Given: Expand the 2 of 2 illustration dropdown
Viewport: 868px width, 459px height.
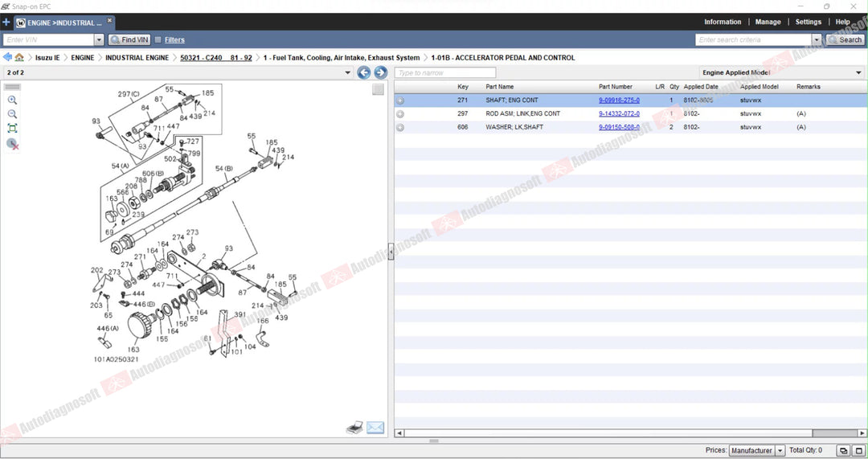Looking at the screenshot, I should point(348,72).
